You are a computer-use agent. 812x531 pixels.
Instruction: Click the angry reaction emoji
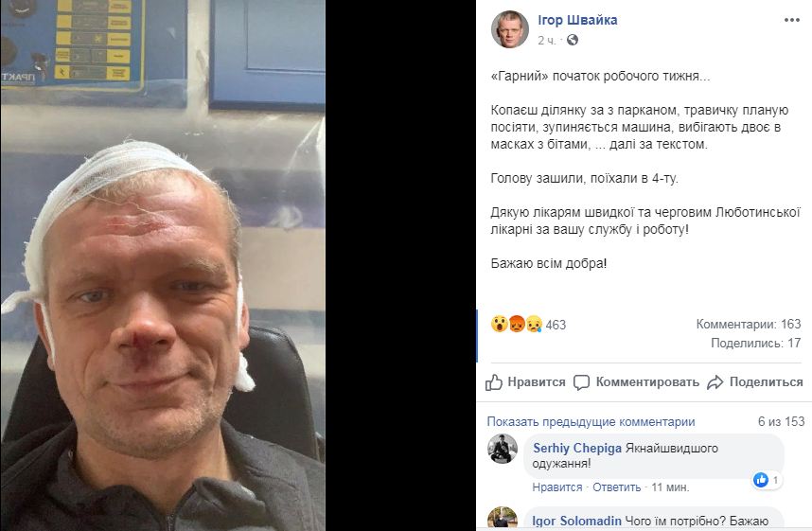[517, 325]
